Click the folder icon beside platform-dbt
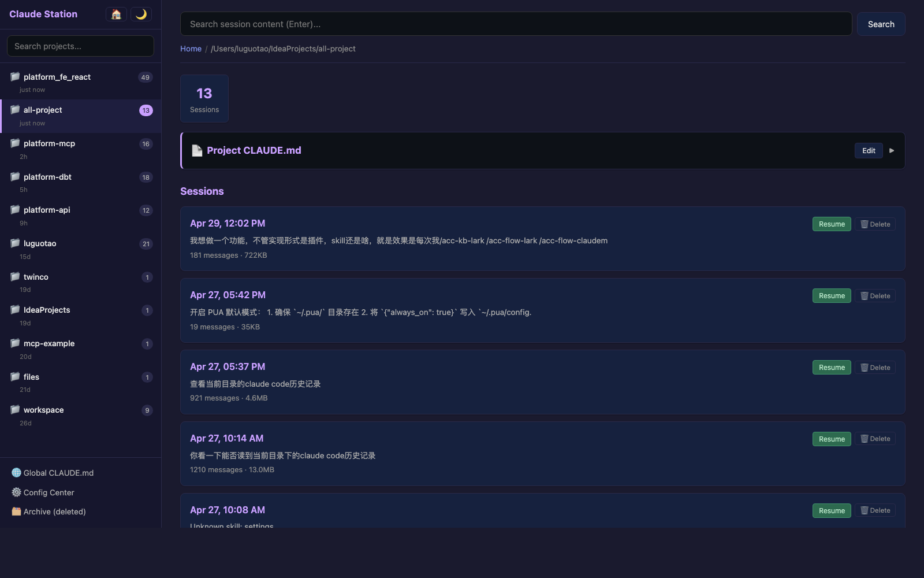 pos(15,176)
